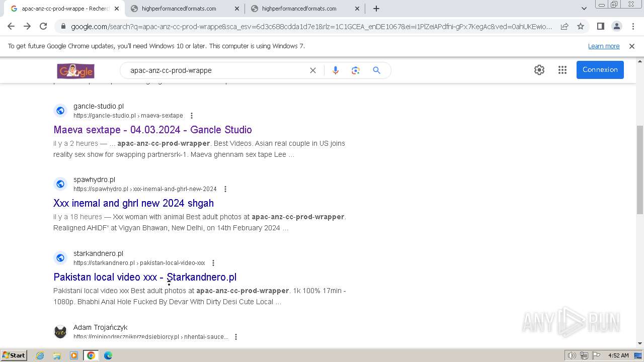Open site information padlock icon
Screen dimensions: 644x362
[63, 27]
